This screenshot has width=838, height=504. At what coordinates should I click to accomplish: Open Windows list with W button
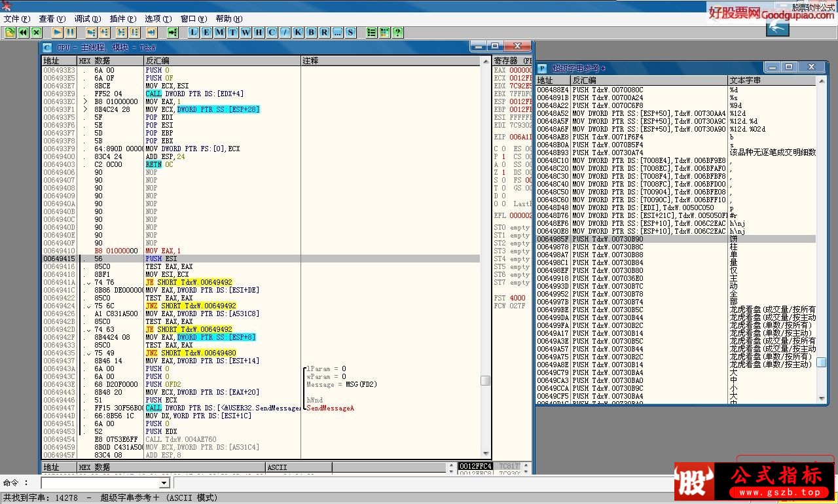246,32
